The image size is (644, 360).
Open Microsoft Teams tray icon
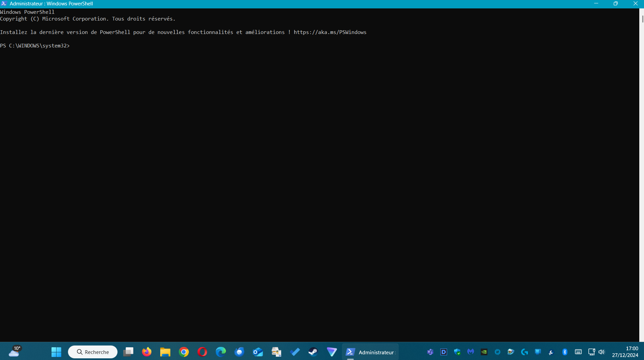430,352
